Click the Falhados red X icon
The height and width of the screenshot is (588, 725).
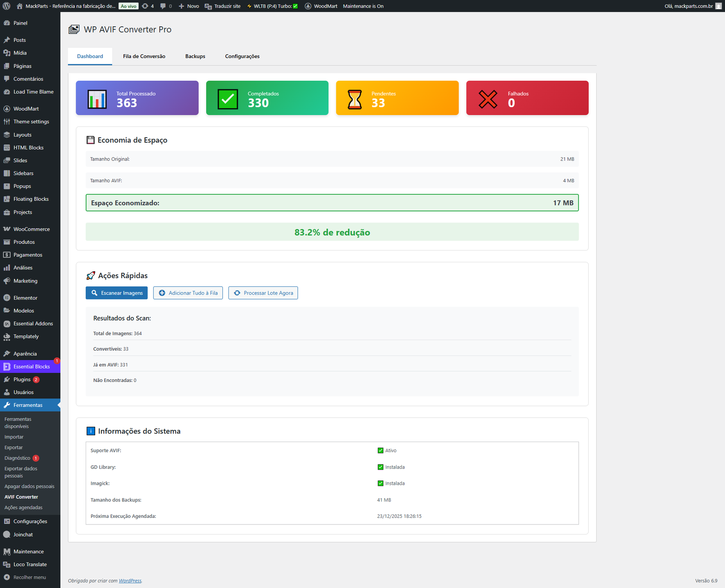[488, 99]
